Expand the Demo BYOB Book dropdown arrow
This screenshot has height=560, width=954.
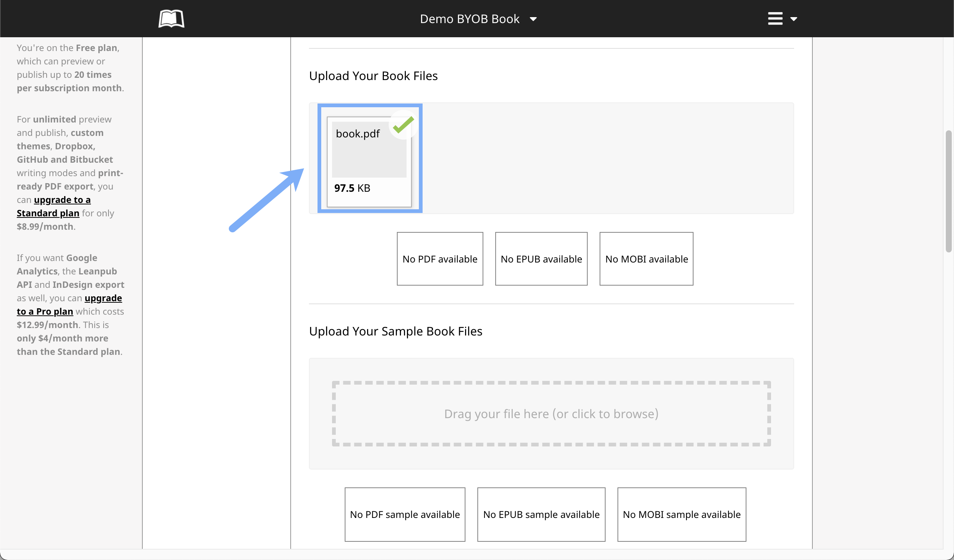pos(533,19)
